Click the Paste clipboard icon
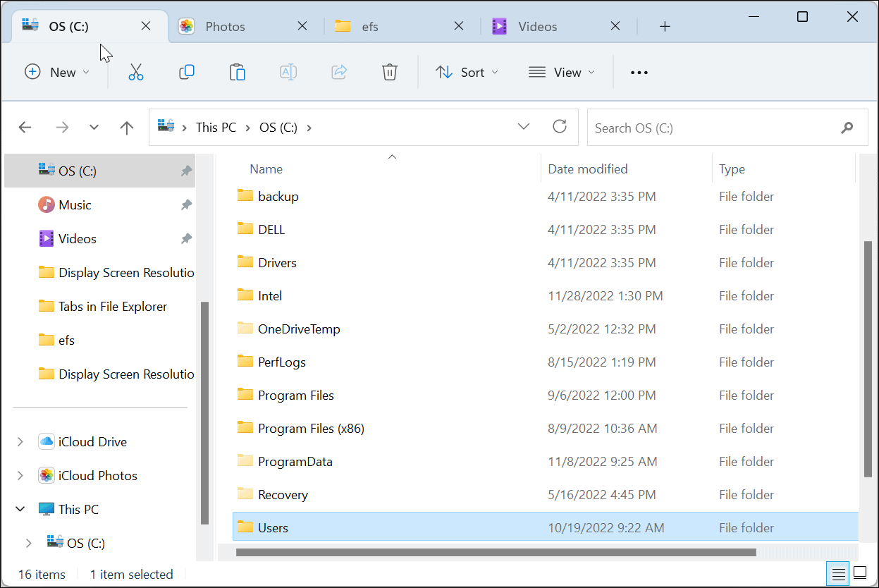The image size is (879, 588). point(238,72)
